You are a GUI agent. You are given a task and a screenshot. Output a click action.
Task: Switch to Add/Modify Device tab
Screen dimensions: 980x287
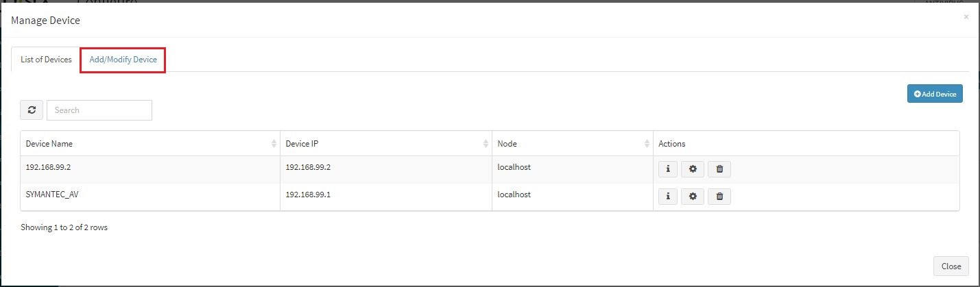coord(123,60)
